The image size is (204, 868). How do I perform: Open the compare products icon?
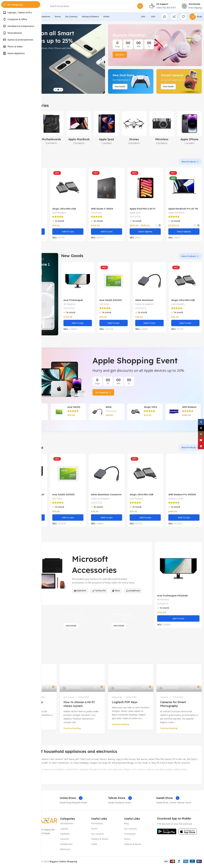pyautogui.click(x=174, y=16)
